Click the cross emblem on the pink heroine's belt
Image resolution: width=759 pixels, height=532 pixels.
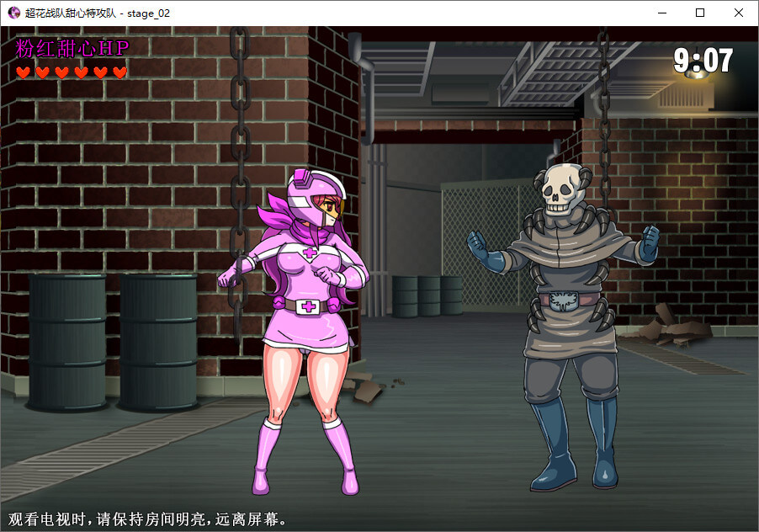[310, 305]
